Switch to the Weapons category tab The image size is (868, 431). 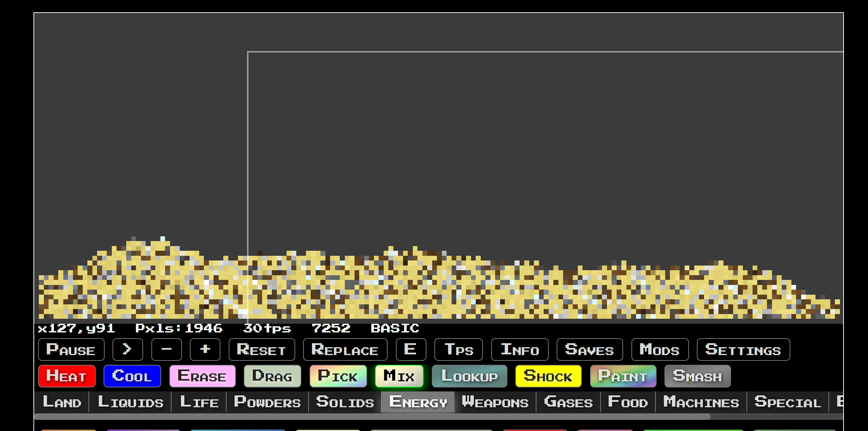tap(495, 402)
